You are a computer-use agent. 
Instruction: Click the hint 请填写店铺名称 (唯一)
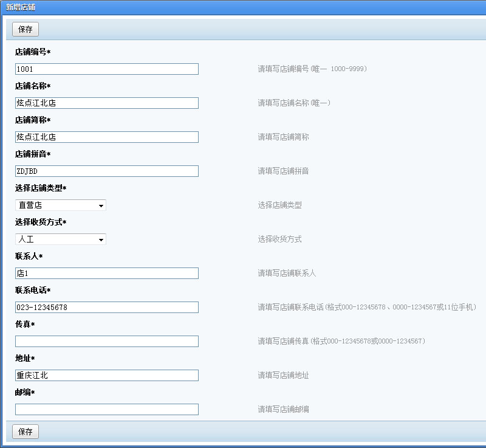coord(294,103)
